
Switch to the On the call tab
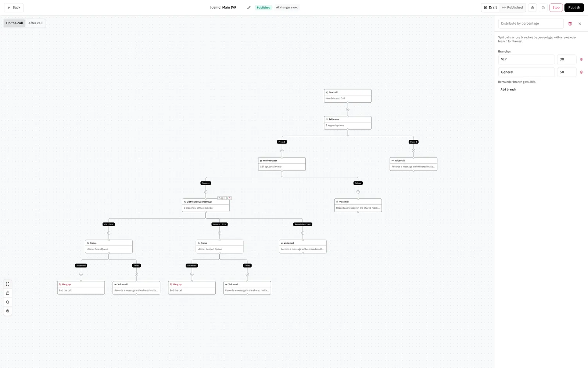pyautogui.click(x=15, y=23)
